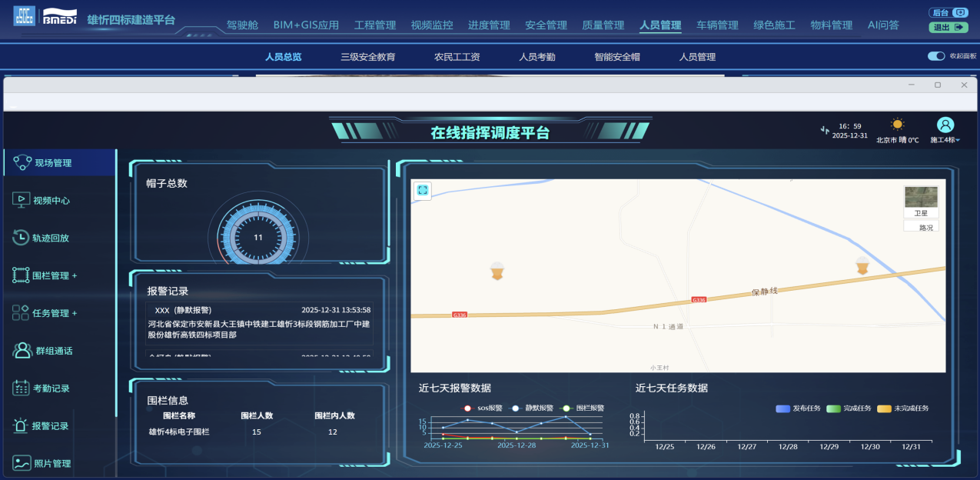Image resolution: width=980 pixels, height=480 pixels.
Task: Click the 照片管理 picture icon
Action: [x=21, y=463]
